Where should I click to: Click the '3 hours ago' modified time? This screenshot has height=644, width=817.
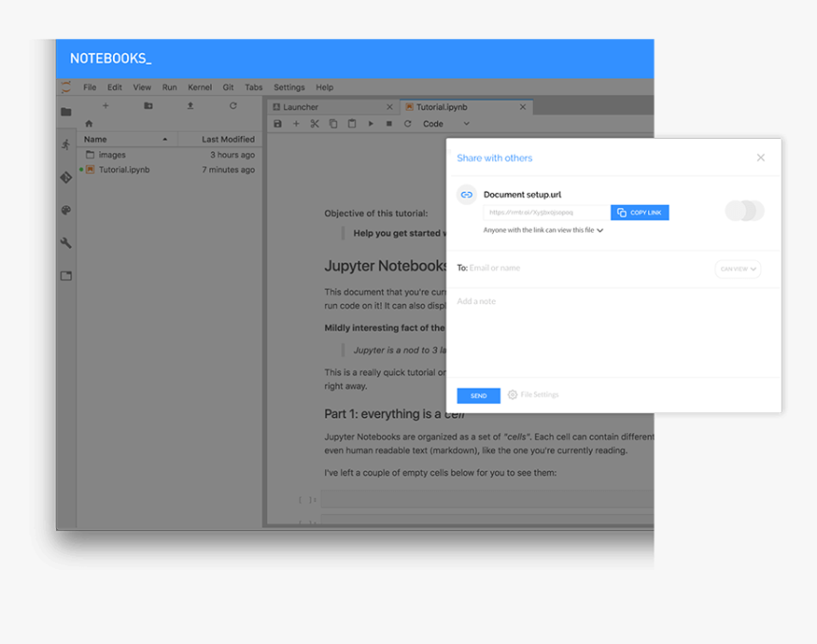[233, 155]
